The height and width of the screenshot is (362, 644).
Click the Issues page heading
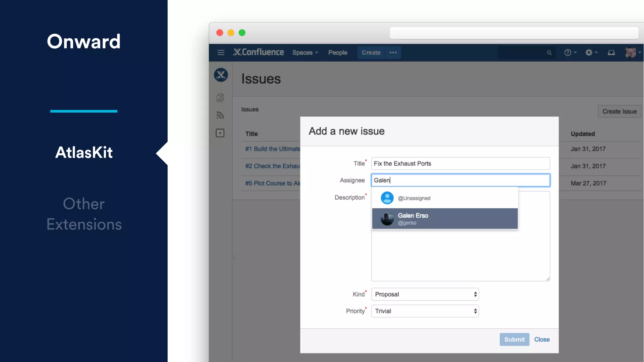click(261, 79)
